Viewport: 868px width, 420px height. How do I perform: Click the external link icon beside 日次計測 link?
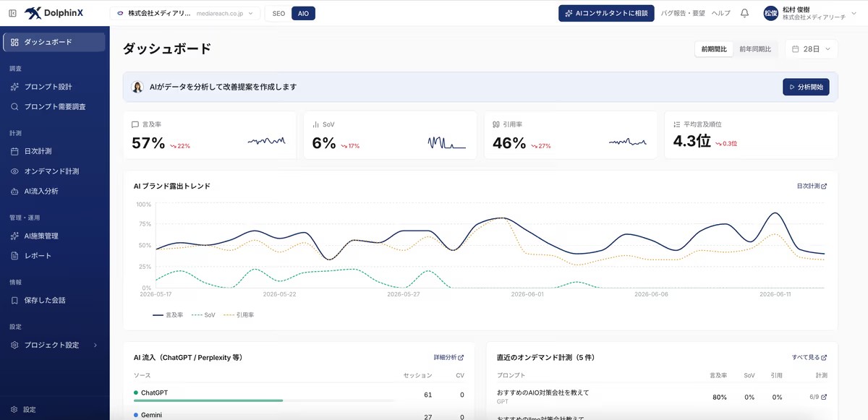(x=824, y=186)
